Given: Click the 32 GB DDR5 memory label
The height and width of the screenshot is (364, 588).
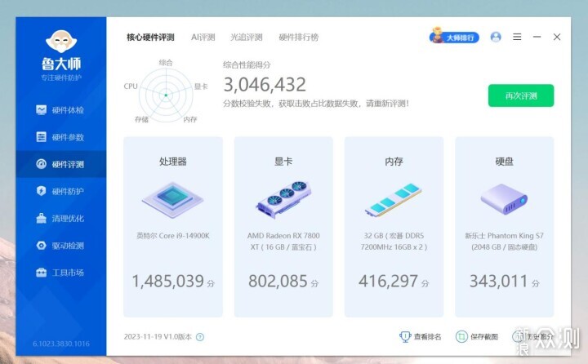Looking at the screenshot, I should coord(394,242).
